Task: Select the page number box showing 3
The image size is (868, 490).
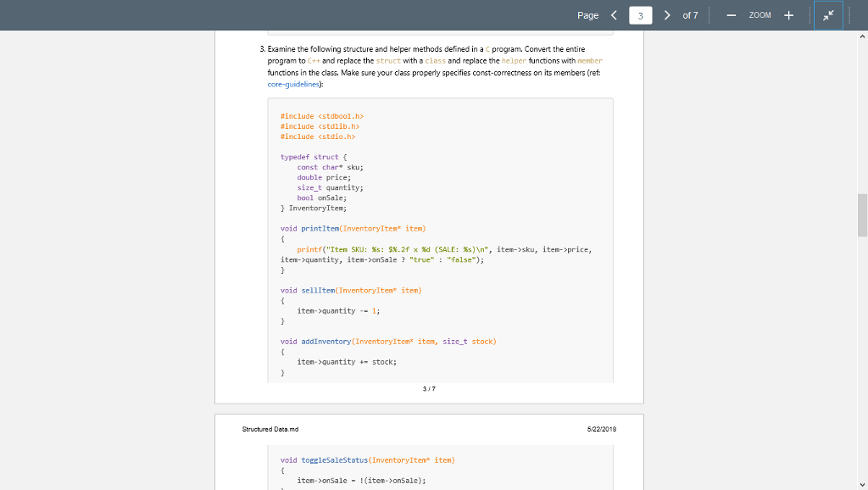Action: point(640,14)
